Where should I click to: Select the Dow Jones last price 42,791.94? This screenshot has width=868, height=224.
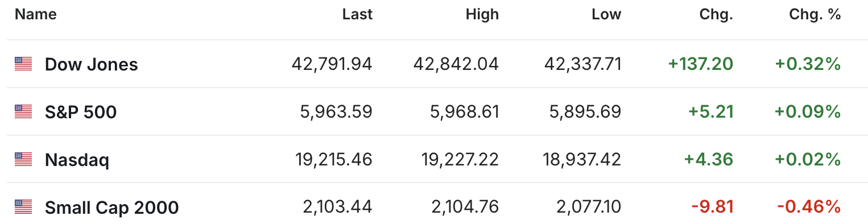[332, 64]
